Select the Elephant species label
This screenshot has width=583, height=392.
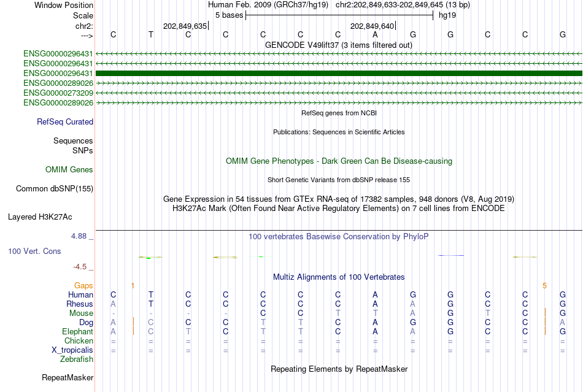pos(77,331)
